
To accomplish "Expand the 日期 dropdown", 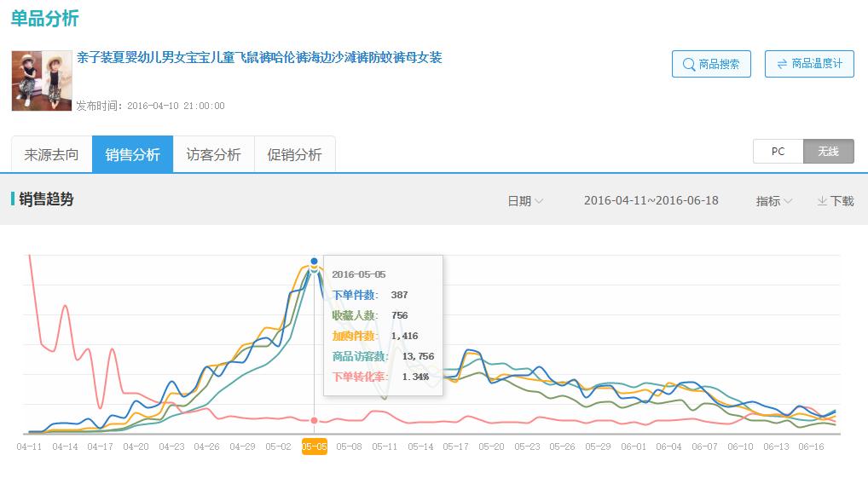I will [x=525, y=201].
